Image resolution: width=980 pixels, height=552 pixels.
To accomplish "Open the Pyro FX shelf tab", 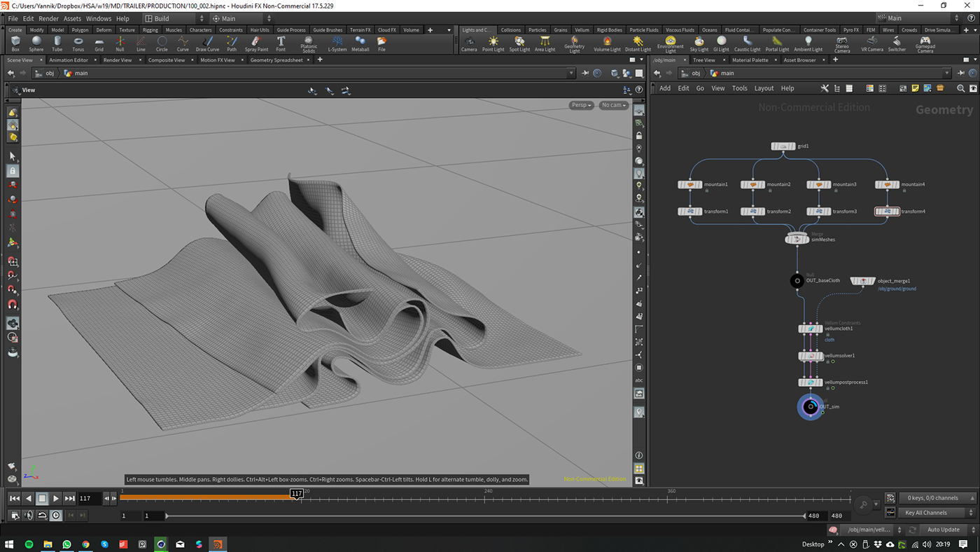I will click(850, 30).
